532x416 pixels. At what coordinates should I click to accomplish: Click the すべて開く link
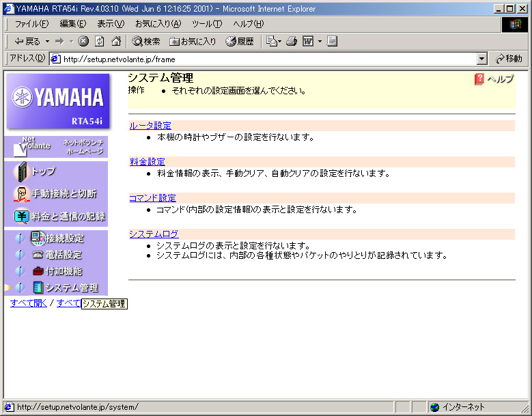(29, 303)
